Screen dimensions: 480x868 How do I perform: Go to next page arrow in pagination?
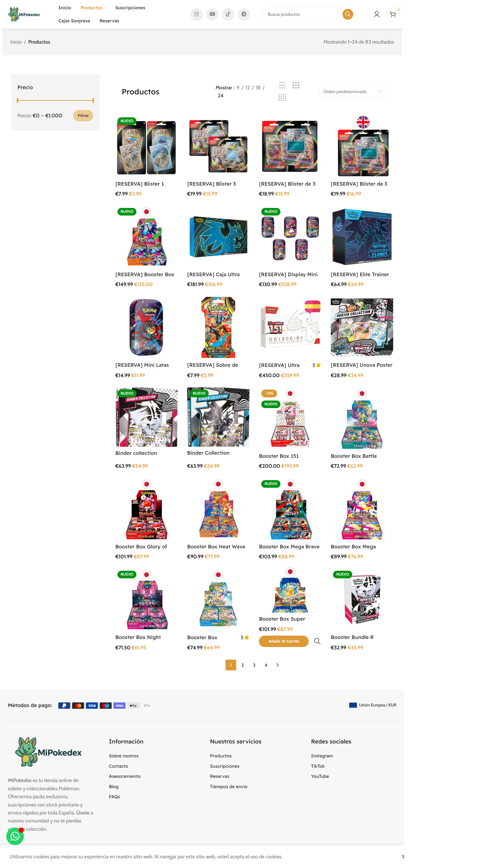click(x=278, y=665)
